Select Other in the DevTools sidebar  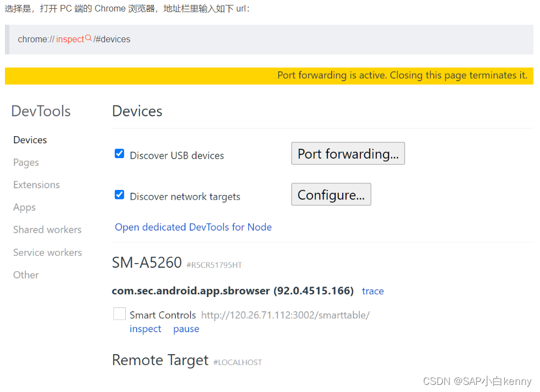pyautogui.click(x=26, y=275)
